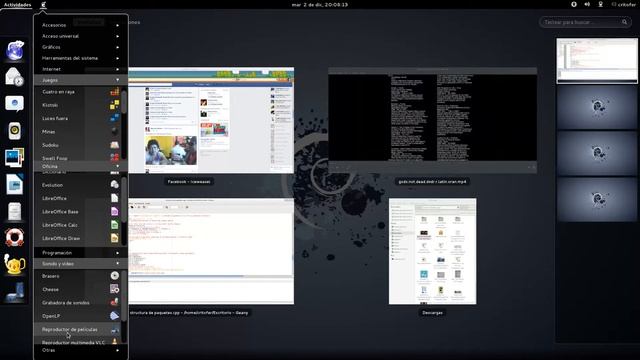The image size is (640, 360).
Task: Launch Sudoku from its icon
Action: click(x=115, y=145)
